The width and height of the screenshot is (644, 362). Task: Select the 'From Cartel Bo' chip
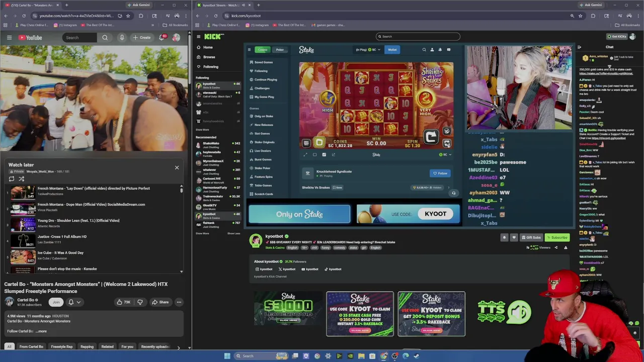(31, 346)
